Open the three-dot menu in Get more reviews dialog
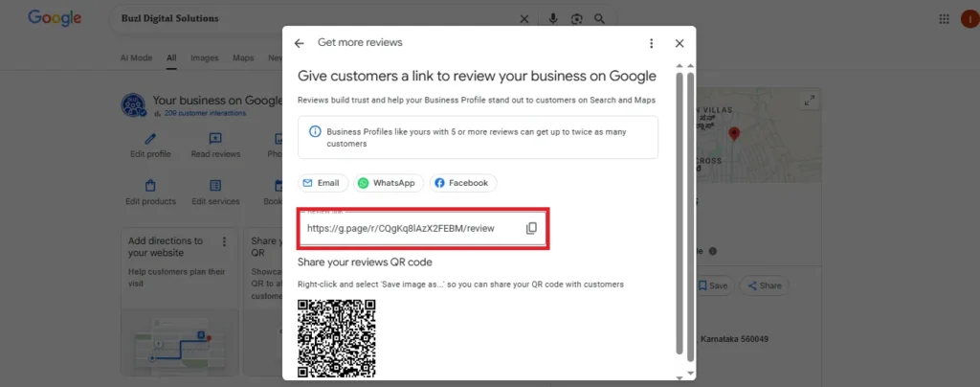The height and width of the screenshot is (387, 980). 651,43
